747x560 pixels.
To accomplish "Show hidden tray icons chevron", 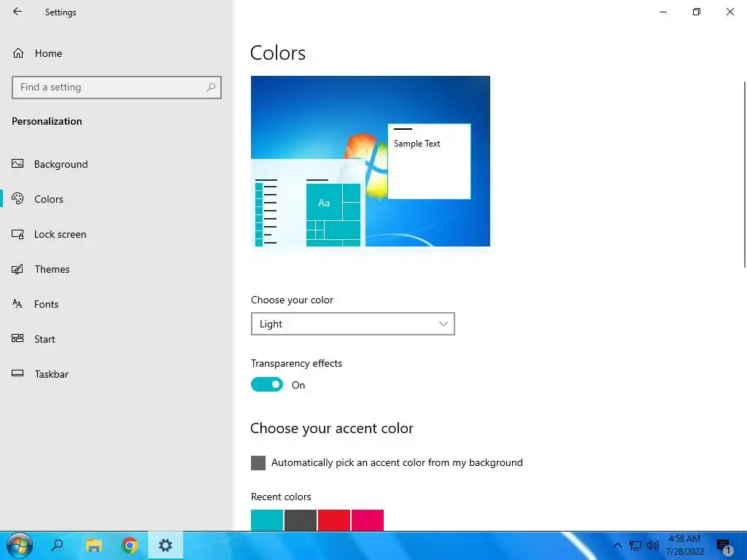I will (617, 545).
